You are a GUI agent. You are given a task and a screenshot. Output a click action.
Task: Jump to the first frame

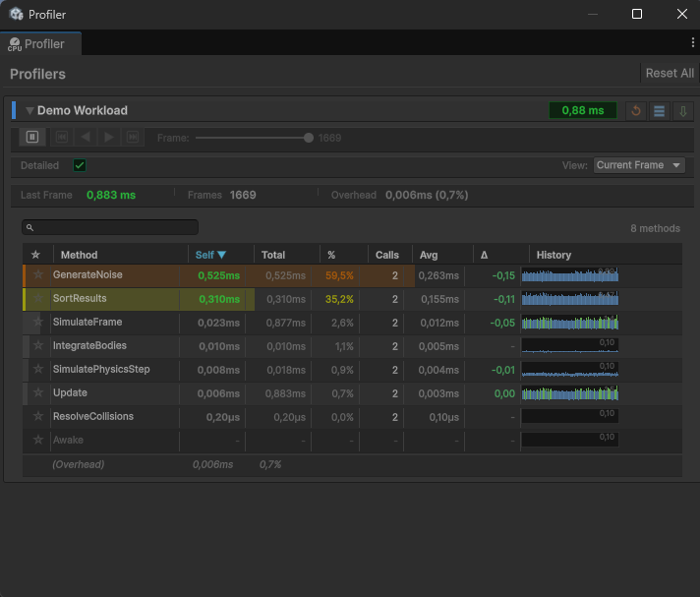point(62,137)
